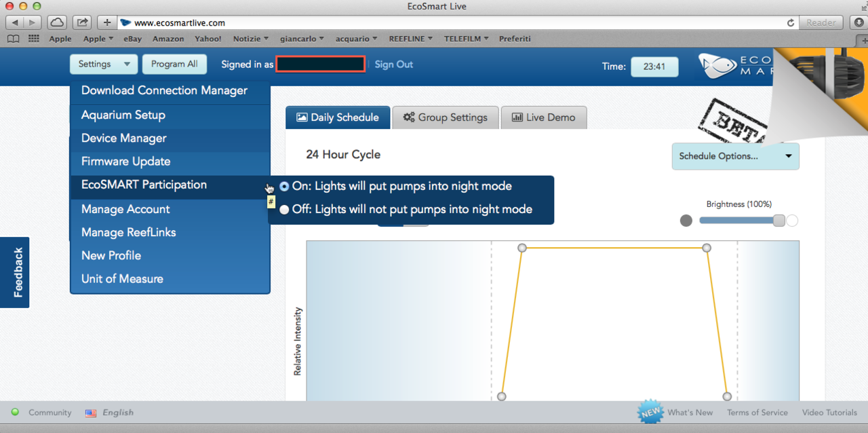868x433 pixels.
Task: Click the NEW starburst badge
Action: [x=650, y=411]
